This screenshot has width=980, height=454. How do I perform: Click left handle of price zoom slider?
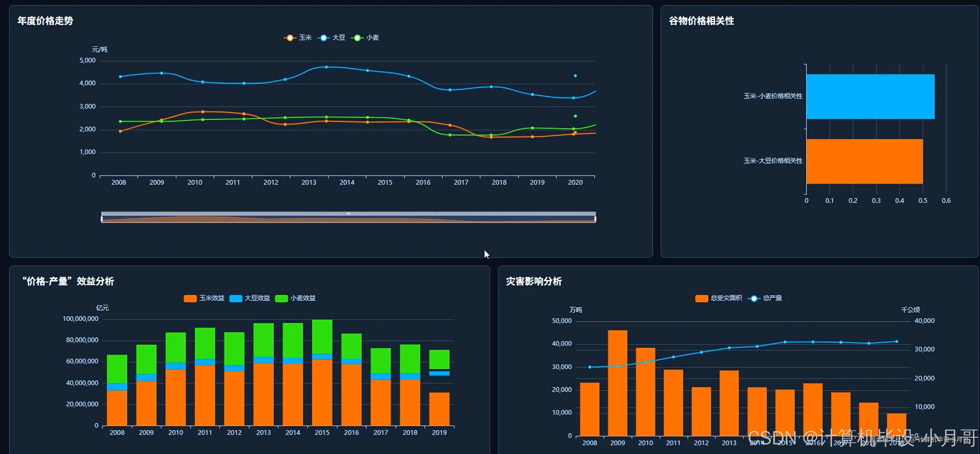tap(102, 219)
